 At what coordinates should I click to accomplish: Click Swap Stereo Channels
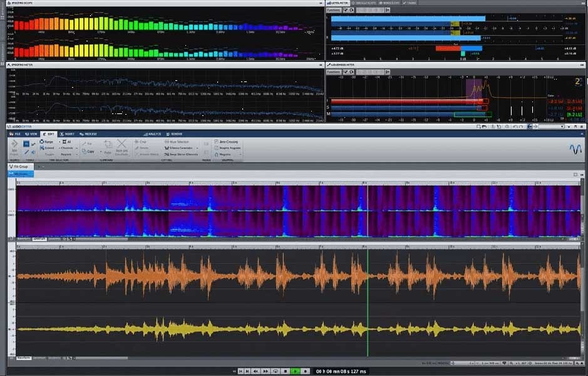[x=181, y=154]
